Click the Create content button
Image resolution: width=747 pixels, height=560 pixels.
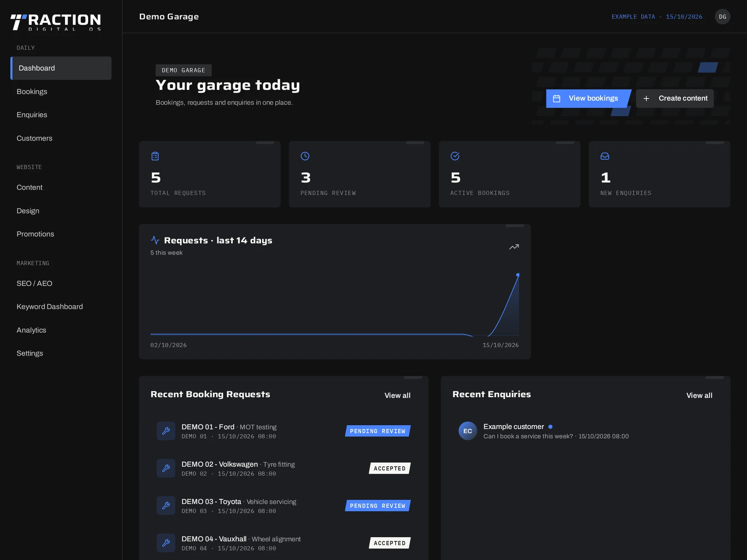675,99
